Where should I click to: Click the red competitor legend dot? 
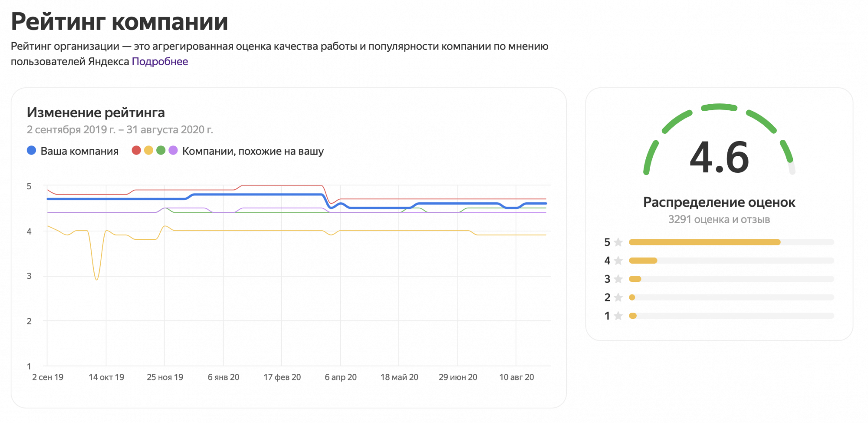click(x=136, y=151)
